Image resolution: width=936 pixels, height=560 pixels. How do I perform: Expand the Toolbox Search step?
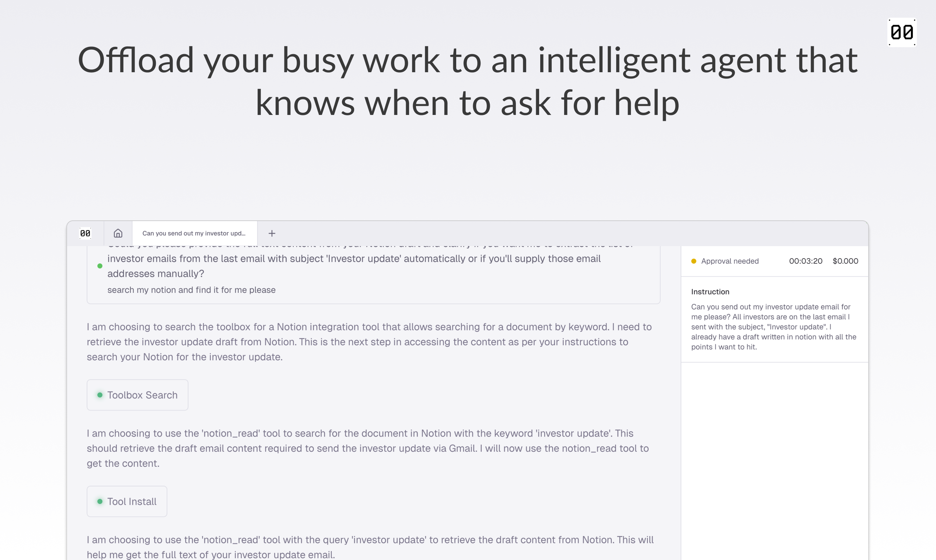tap(137, 395)
